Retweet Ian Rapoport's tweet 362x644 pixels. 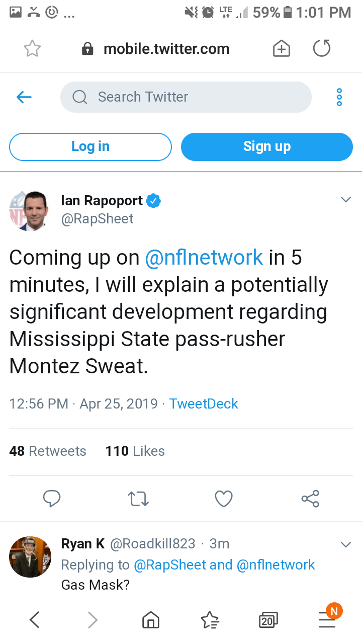coord(138,499)
